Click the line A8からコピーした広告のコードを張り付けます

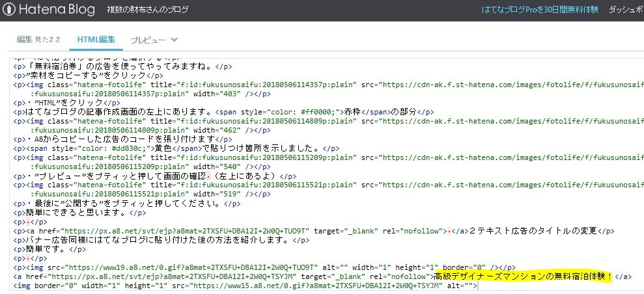(x=123, y=139)
